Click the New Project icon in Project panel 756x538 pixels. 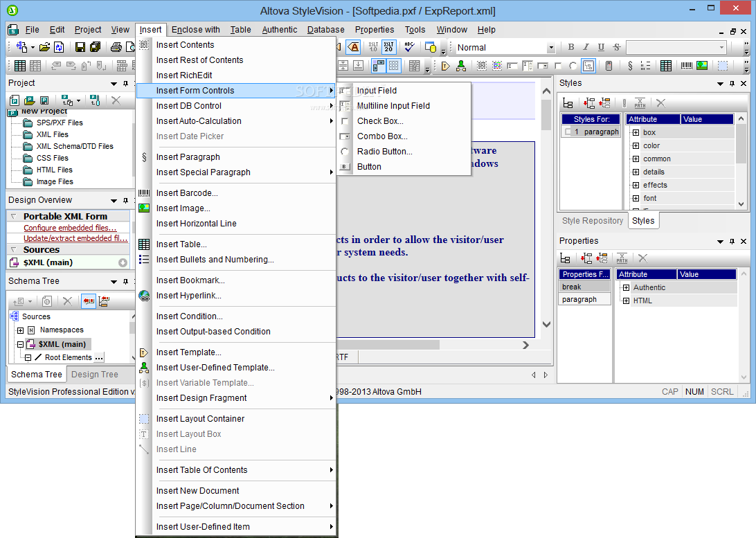15,100
